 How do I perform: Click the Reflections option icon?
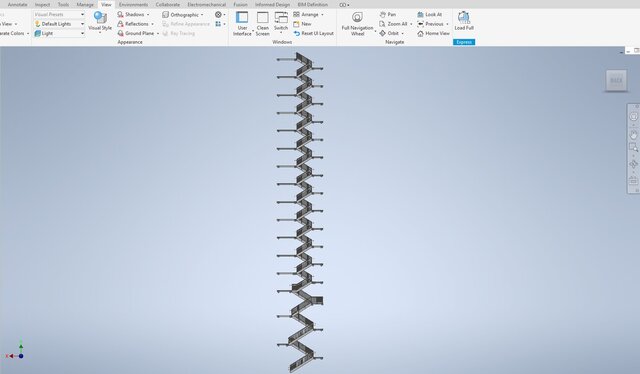[120, 24]
